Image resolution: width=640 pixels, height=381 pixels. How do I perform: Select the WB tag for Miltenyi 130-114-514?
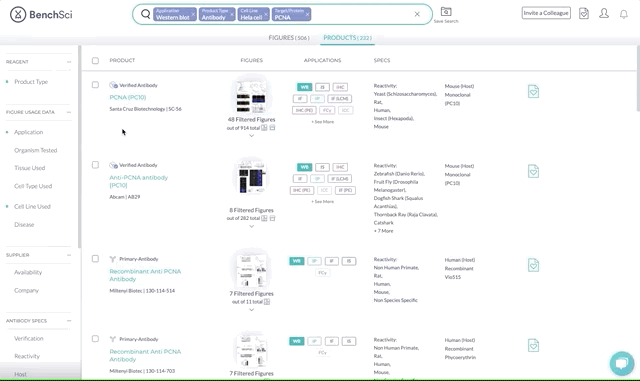[297, 261]
